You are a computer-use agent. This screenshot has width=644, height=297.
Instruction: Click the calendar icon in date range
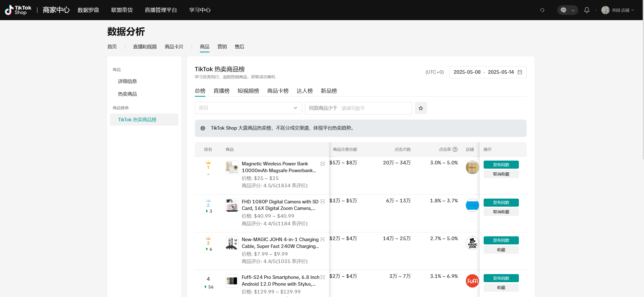[x=520, y=72]
